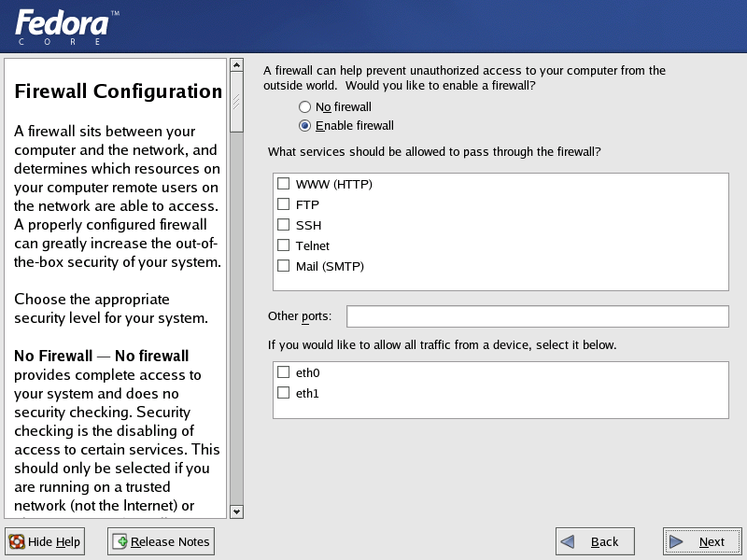Click the Next button to continue
The image size is (747, 560).
(702, 541)
